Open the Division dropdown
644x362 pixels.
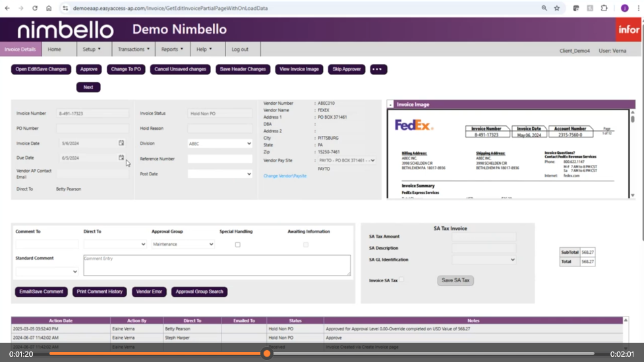point(220,143)
